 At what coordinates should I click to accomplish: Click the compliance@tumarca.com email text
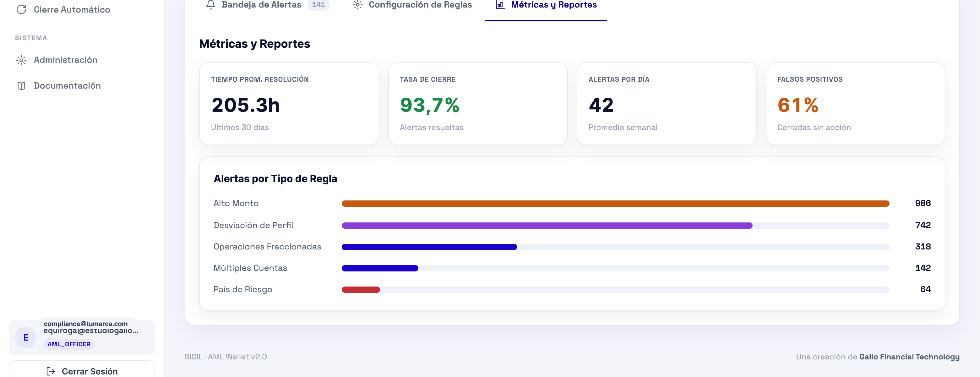pos(86,324)
